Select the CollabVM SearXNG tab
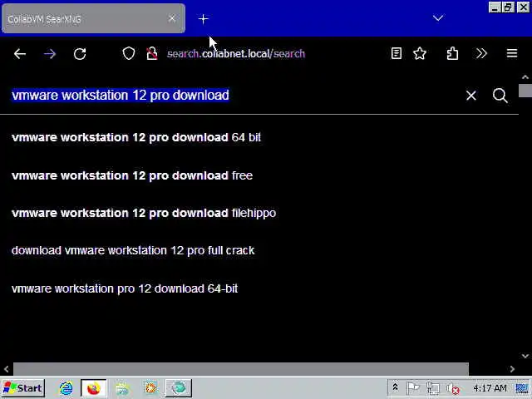The height and width of the screenshot is (399, 532). tap(93, 18)
